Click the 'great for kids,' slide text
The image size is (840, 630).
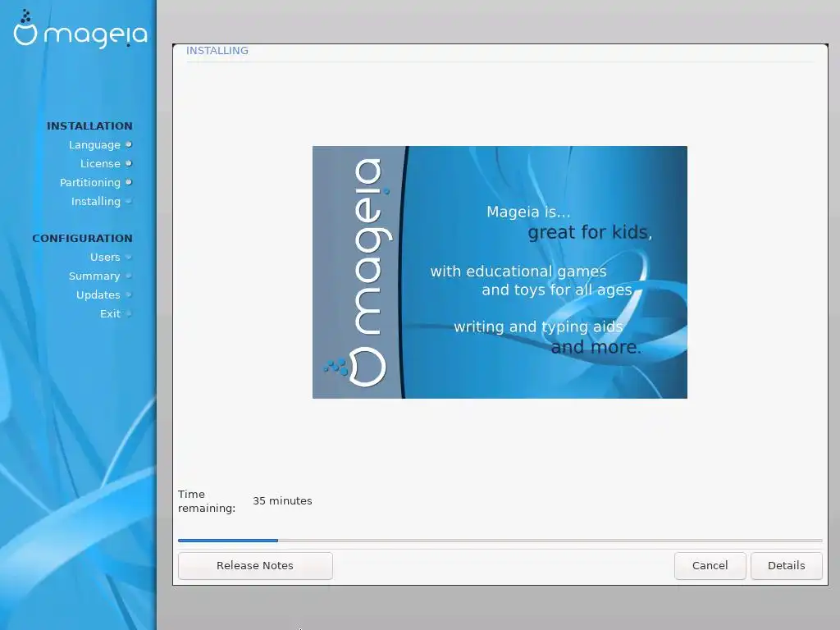[x=590, y=232]
